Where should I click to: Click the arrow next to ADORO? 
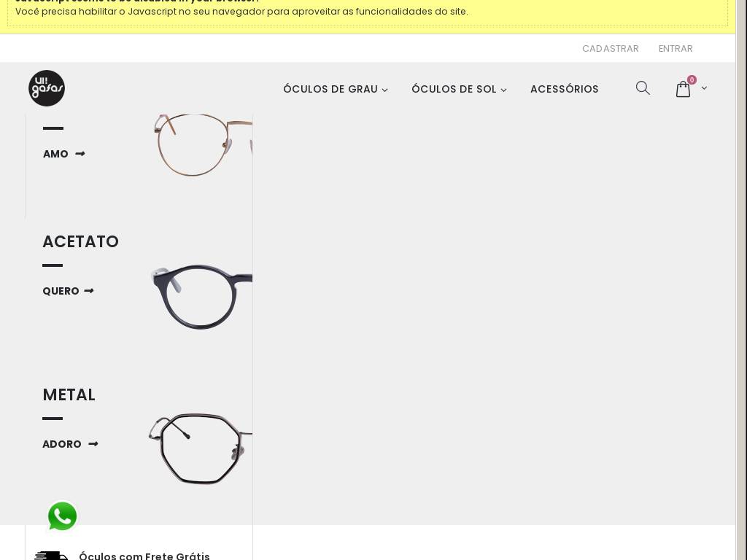click(93, 444)
